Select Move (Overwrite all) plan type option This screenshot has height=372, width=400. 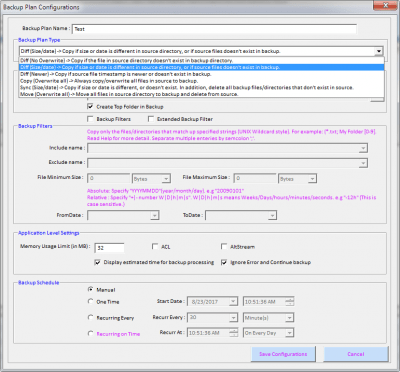click(201, 94)
